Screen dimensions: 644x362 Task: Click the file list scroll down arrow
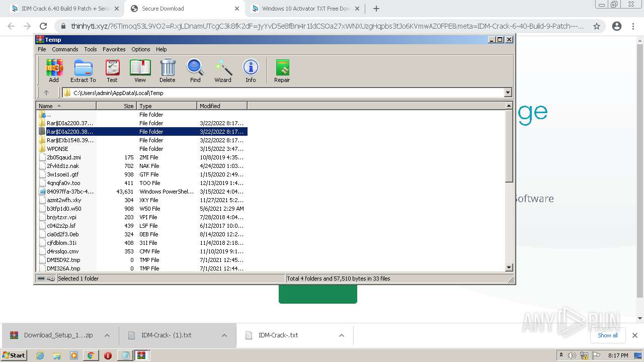[509, 268]
